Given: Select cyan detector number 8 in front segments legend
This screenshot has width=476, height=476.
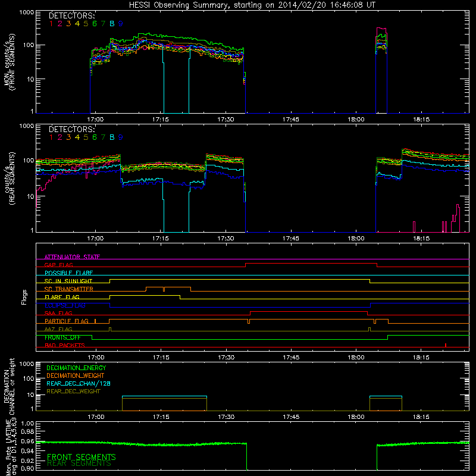Looking at the screenshot, I should (112, 24).
